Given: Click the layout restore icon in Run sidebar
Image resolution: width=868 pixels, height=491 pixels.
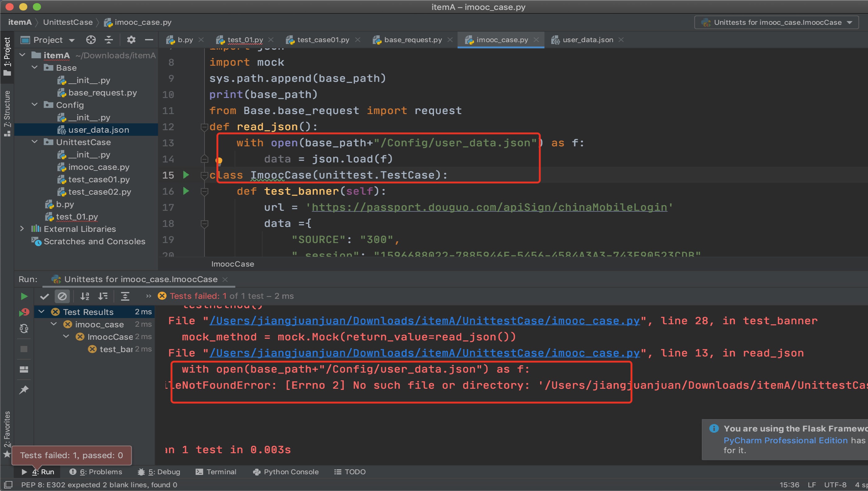Looking at the screenshot, I should [24, 369].
